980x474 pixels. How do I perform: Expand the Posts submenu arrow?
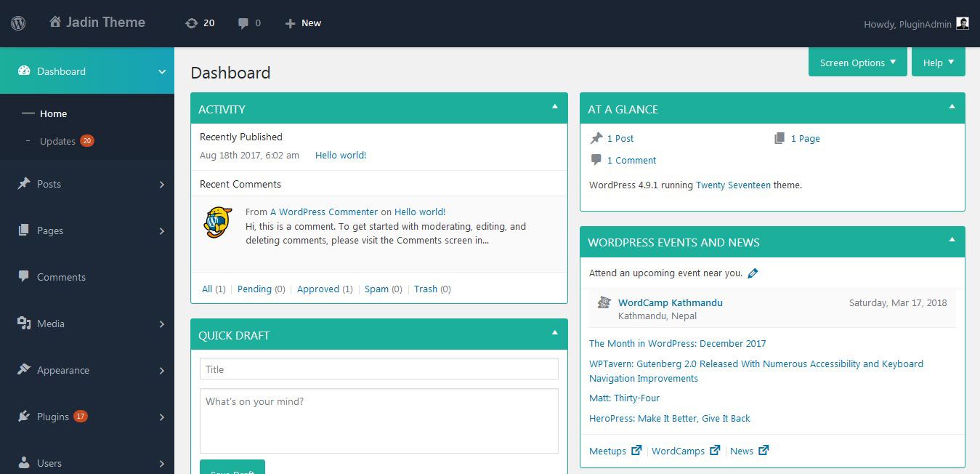click(161, 185)
